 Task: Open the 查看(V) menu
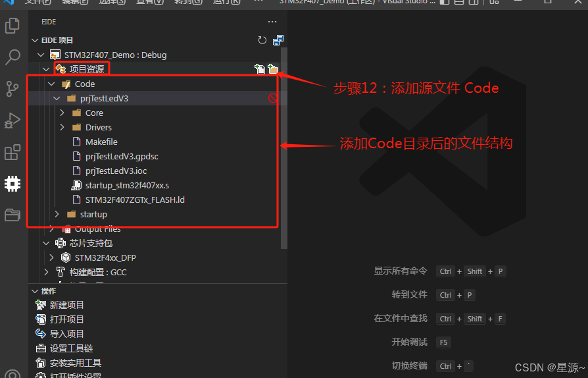click(x=149, y=2)
